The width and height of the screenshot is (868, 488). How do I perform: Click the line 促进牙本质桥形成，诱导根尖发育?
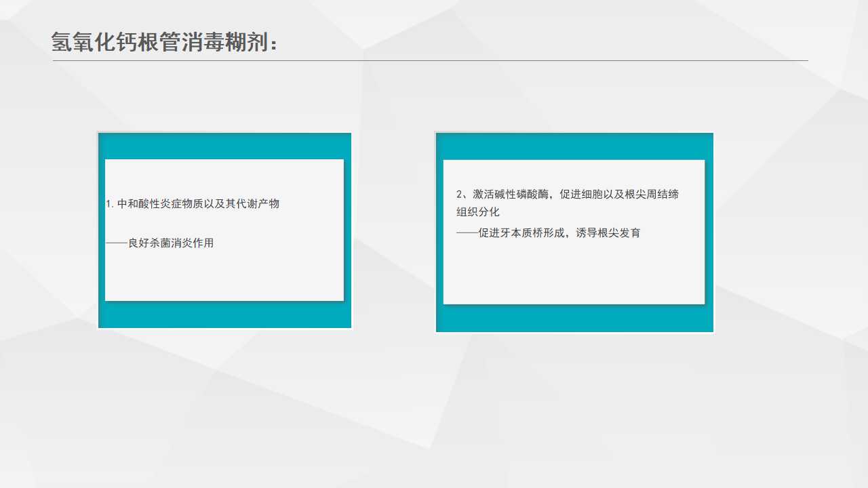click(559, 233)
